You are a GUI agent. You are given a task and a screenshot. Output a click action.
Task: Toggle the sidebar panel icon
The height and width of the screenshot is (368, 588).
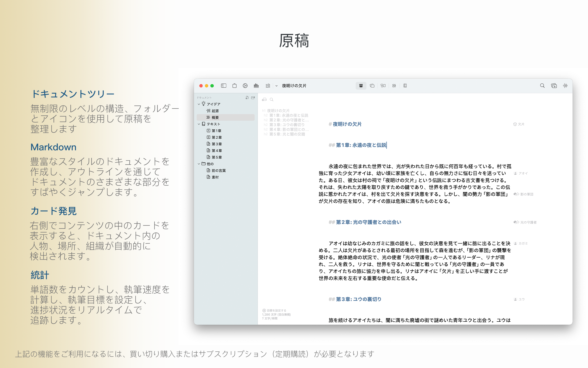tap(224, 86)
